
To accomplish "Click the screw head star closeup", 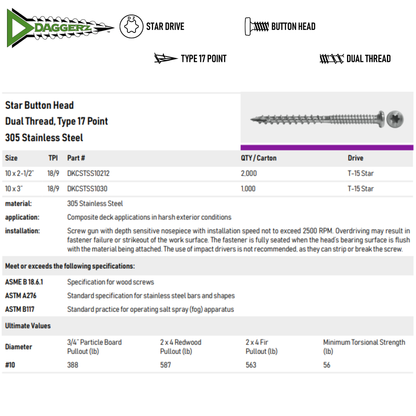I will tap(395, 119).
